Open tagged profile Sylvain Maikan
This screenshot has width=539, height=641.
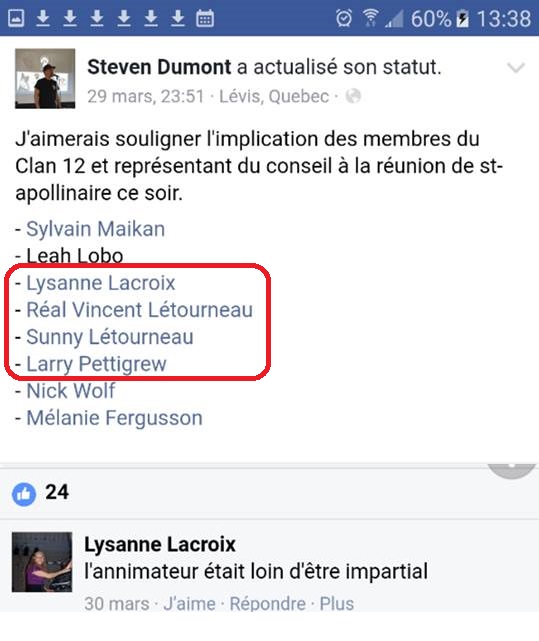click(96, 229)
